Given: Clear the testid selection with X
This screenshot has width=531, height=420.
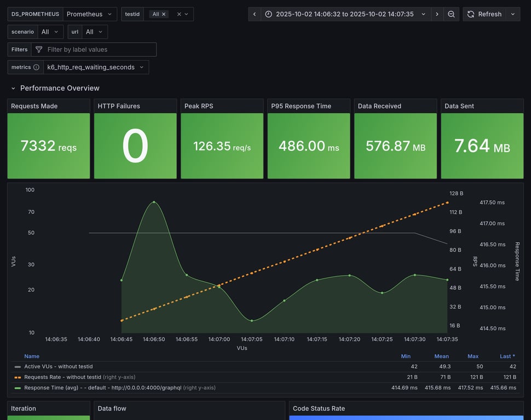Looking at the screenshot, I should (178, 14).
